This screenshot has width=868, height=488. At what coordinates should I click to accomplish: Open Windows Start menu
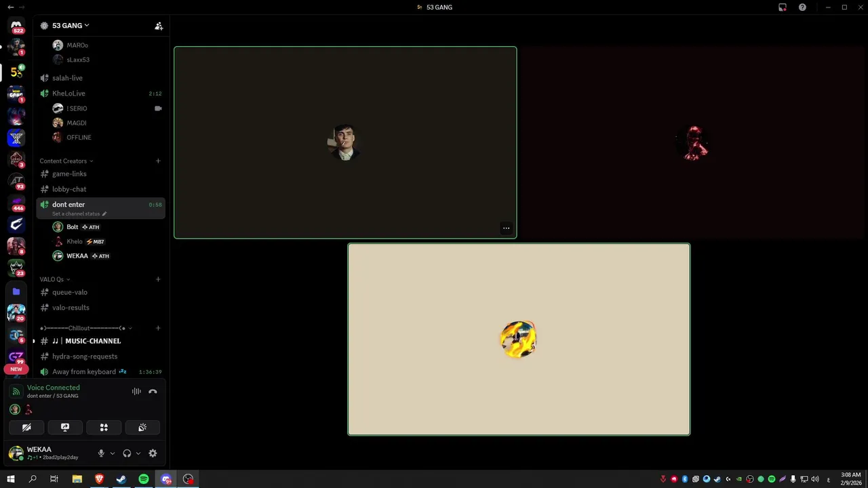pos(11,479)
